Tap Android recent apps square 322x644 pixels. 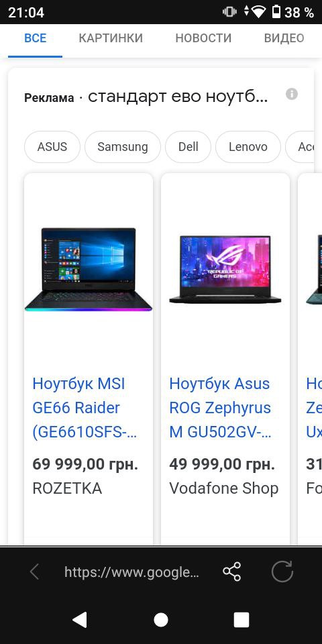(241, 620)
